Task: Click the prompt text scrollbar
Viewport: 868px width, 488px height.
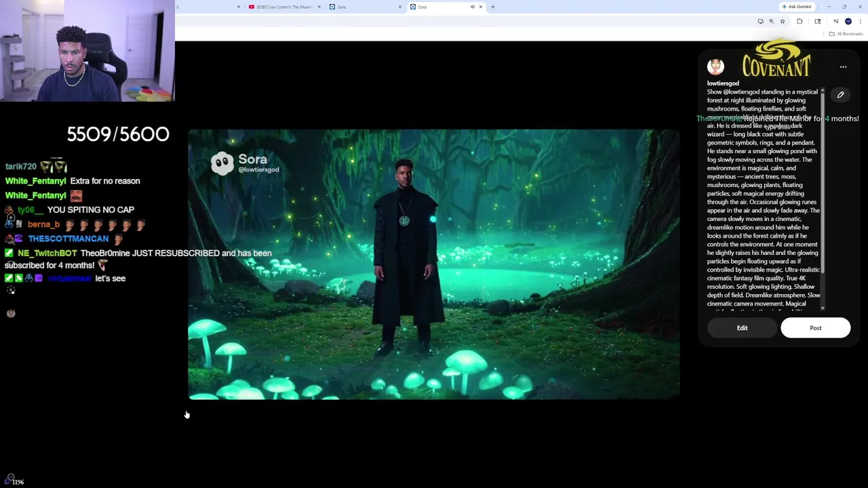Action: 823,183
